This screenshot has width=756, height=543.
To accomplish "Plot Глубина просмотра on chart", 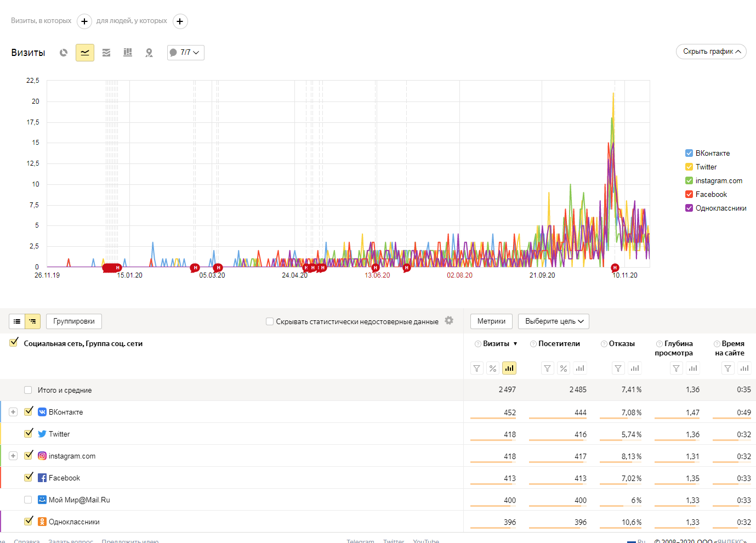I will (693, 368).
